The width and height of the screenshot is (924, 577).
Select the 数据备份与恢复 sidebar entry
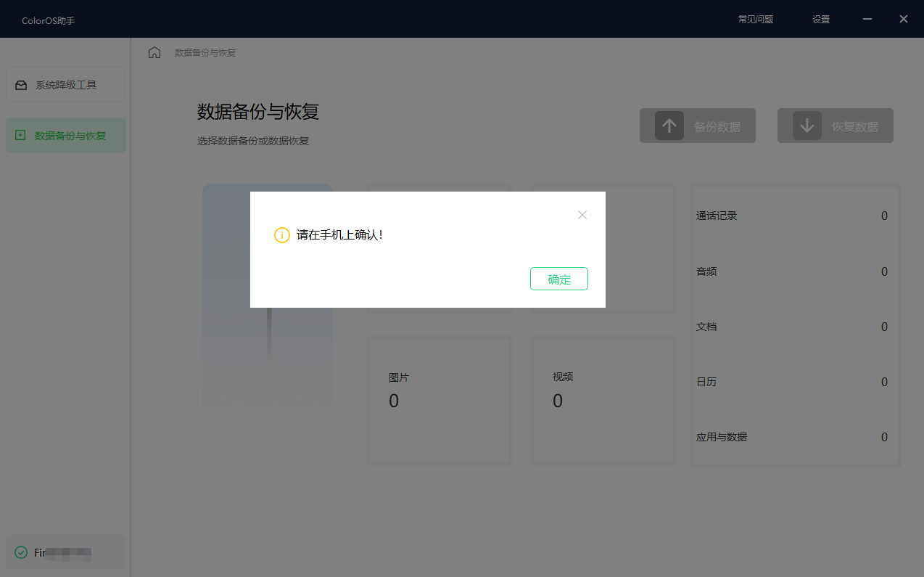pos(65,135)
